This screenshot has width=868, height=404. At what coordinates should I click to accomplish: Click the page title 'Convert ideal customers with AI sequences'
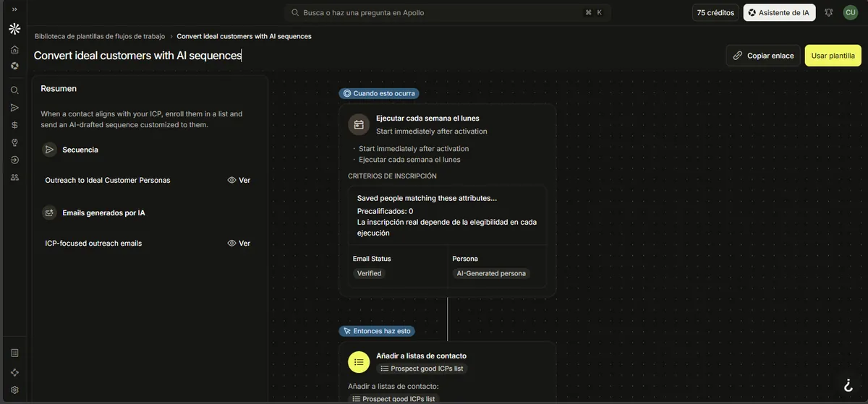coord(137,56)
